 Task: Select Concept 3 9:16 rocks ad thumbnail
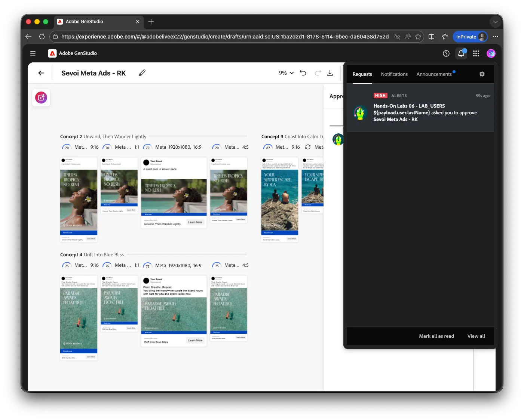coord(279,200)
